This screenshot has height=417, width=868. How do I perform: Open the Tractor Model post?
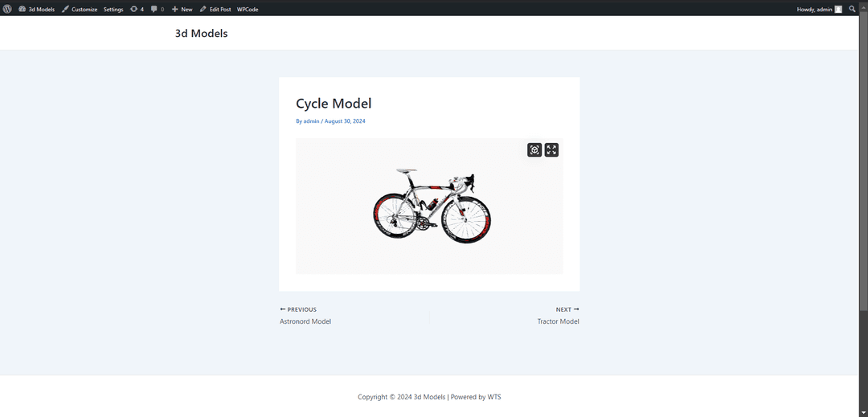(x=558, y=321)
